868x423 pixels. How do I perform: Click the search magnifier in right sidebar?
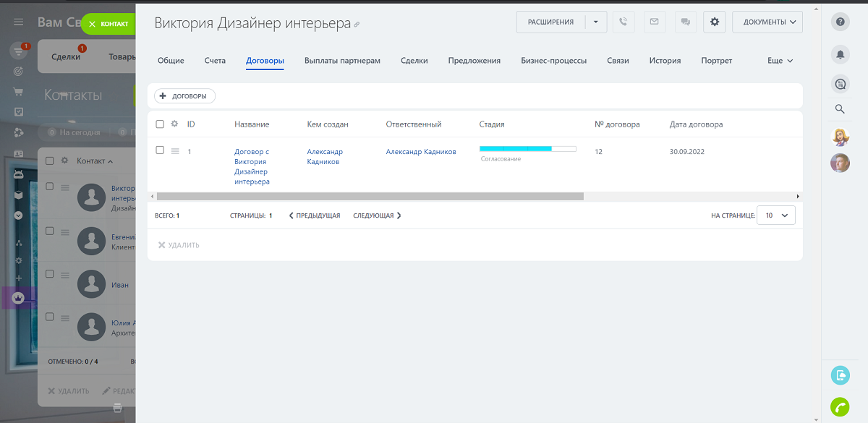click(x=840, y=109)
